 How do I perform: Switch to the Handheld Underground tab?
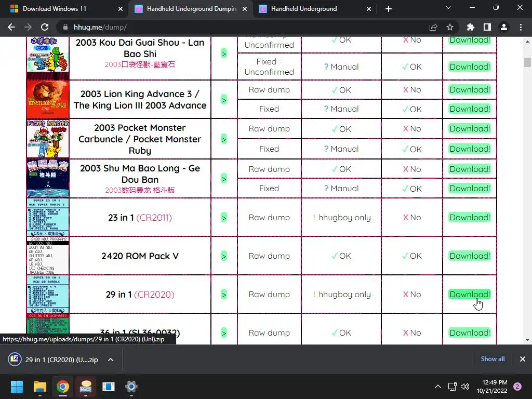point(303,9)
